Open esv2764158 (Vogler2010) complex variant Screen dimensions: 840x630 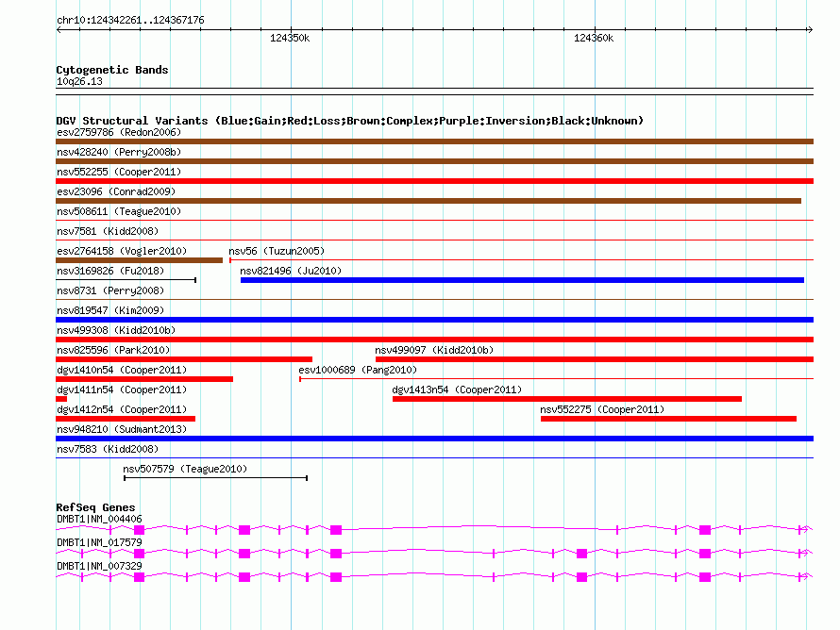(x=140, y=260)
